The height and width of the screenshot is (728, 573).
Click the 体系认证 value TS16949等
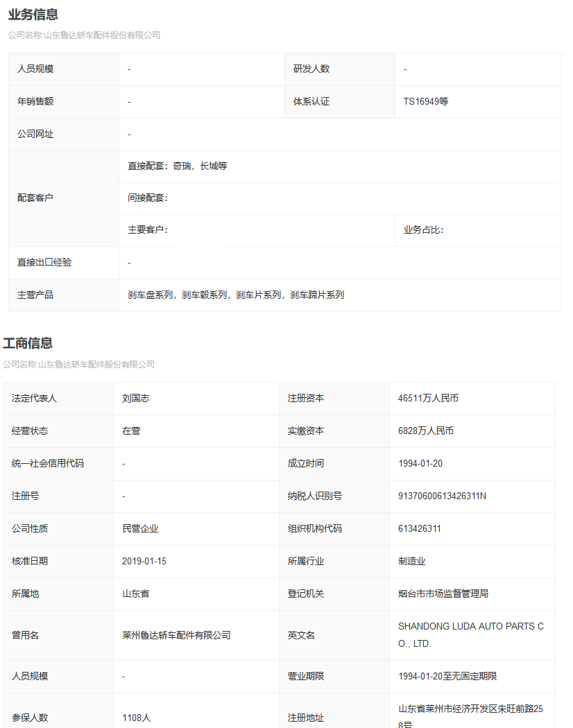pyautogui.click(x=426, y=102)
